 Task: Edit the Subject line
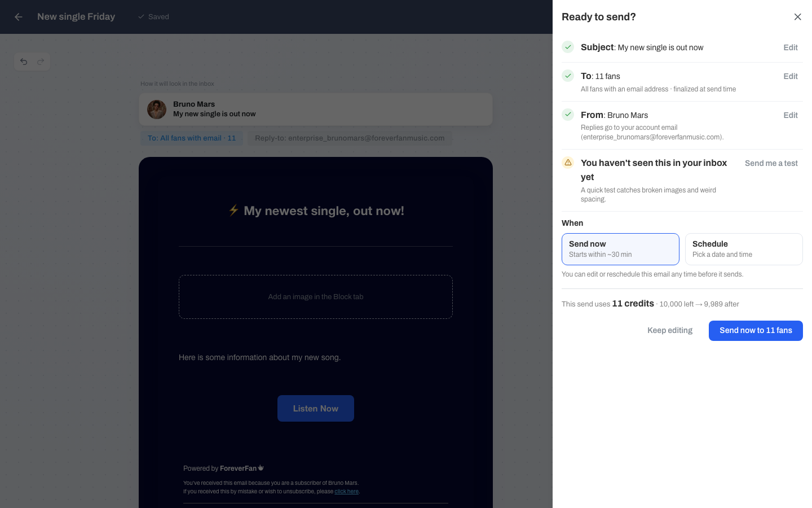pos(791,47)
